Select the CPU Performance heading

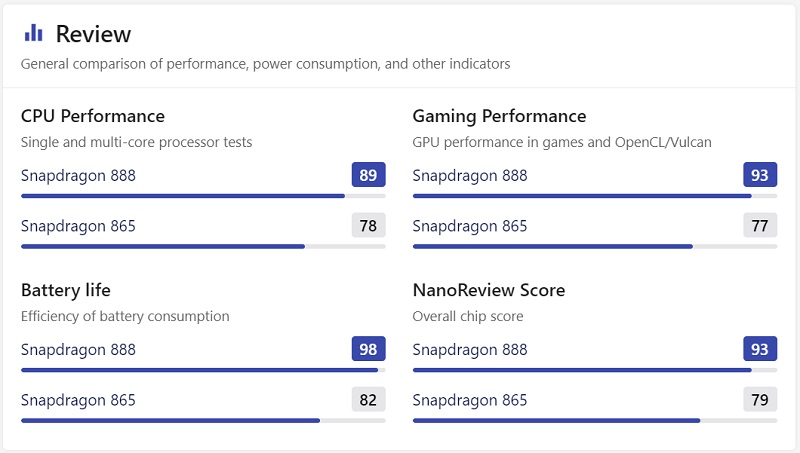(x=93, y=116)
